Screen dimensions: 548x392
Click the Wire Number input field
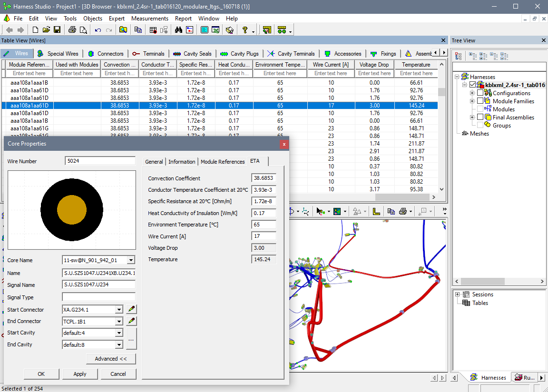point(100,161)
